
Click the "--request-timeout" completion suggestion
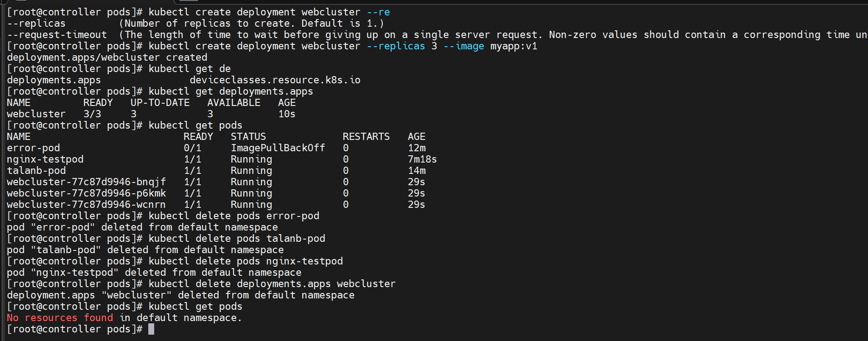57,35
